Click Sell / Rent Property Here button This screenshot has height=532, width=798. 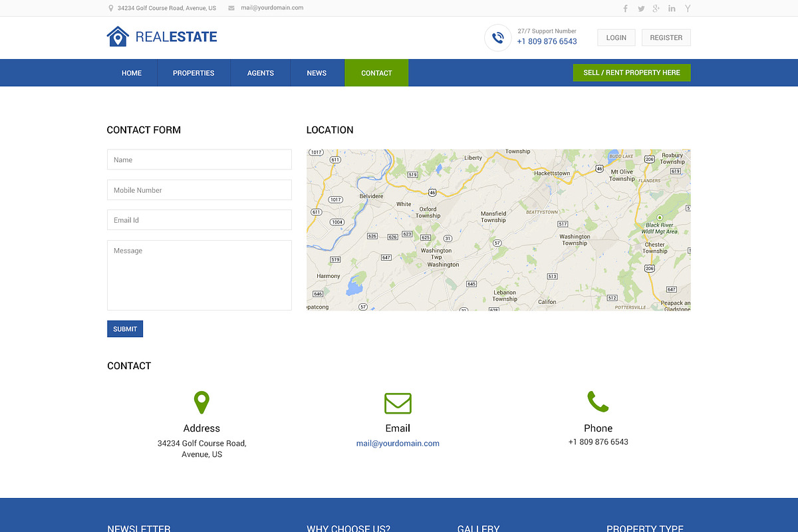click(632, 72)
